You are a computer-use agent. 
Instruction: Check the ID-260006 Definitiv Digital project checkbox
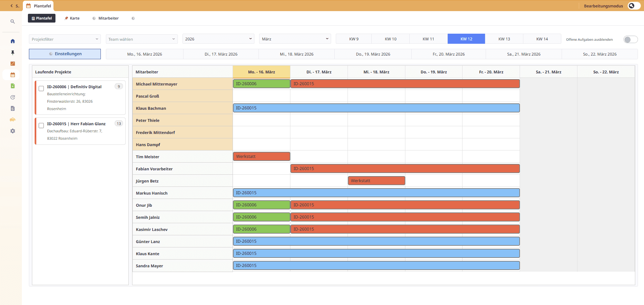tap(41, 89)
